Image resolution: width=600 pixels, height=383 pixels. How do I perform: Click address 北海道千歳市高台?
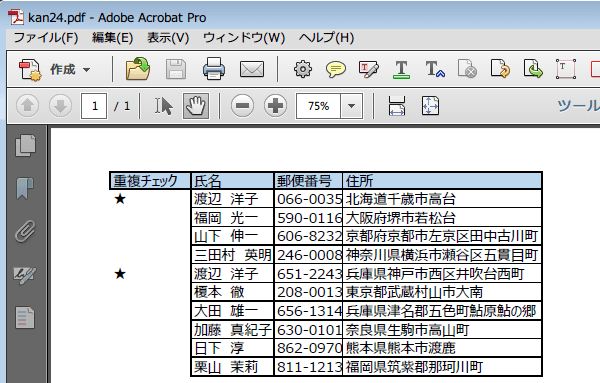tap(401, 199)
